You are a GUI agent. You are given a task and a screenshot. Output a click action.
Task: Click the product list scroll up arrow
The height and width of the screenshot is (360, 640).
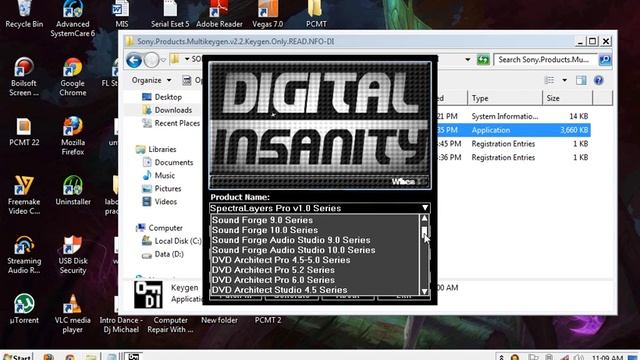pyautogui.click(x=424, y=218)
